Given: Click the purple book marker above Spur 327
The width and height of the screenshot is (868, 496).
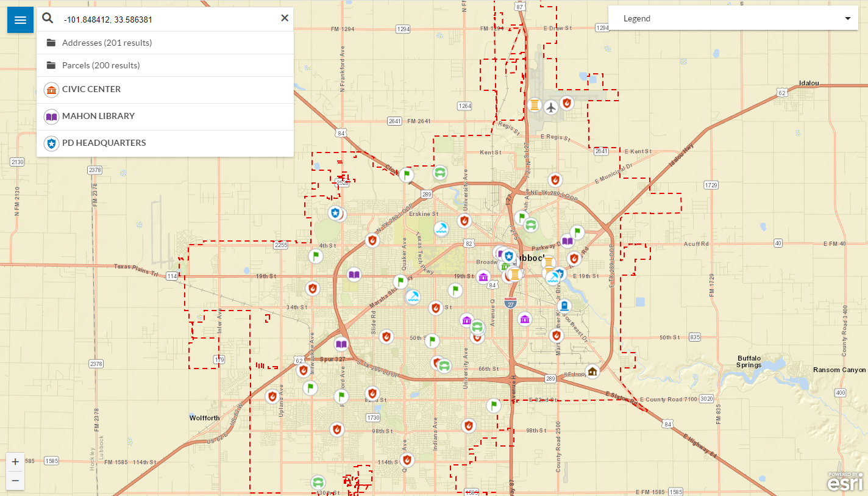Looking at the screenshot, I should click(341, 343).
